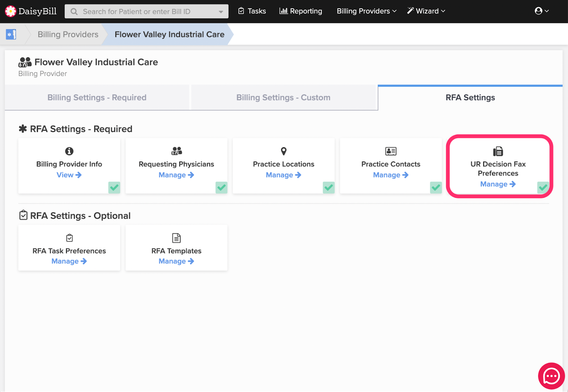The width and height of the screenshot is (568, 392).
Task: Click green checkmark on Practice Contacts card
Action: click(x=436, y=187)
